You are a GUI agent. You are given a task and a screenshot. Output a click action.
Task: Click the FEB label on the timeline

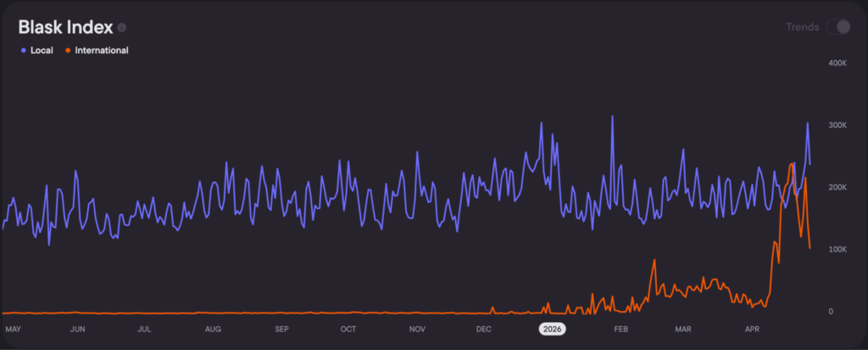coord(621,329)
